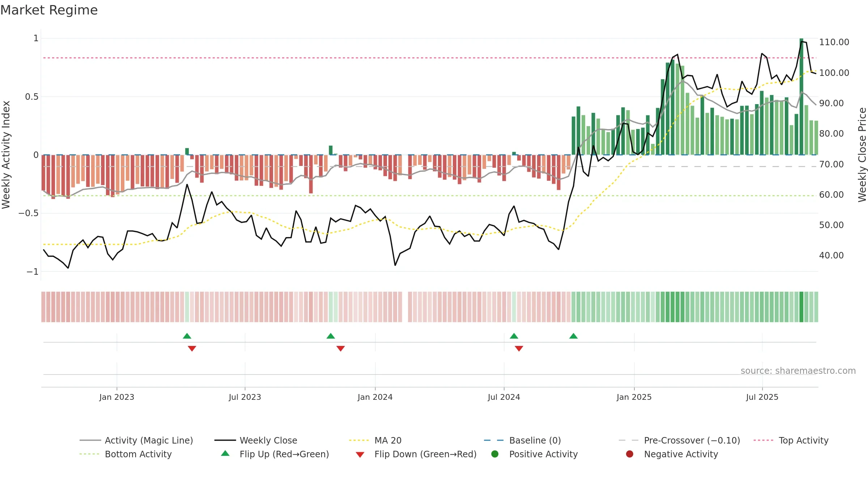Click the Jan 2025 axis label
This screenshot has height=488, width=868.
pos(634,397)
